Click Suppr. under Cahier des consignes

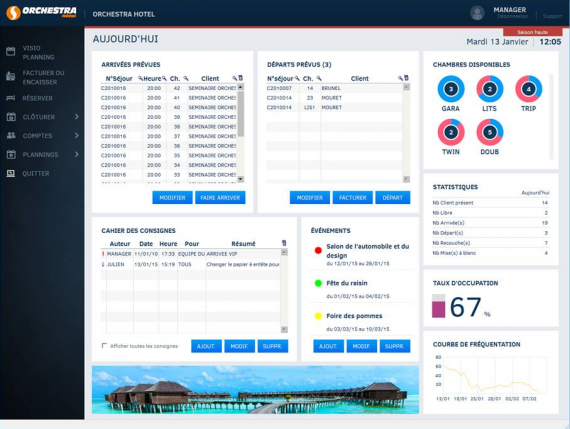(273, 346)
